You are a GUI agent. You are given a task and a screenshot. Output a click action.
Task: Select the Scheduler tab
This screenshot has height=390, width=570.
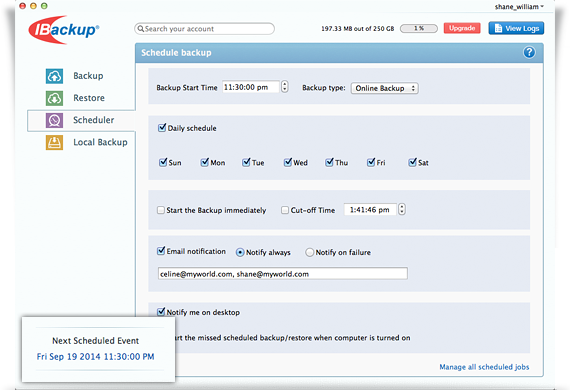81,120
